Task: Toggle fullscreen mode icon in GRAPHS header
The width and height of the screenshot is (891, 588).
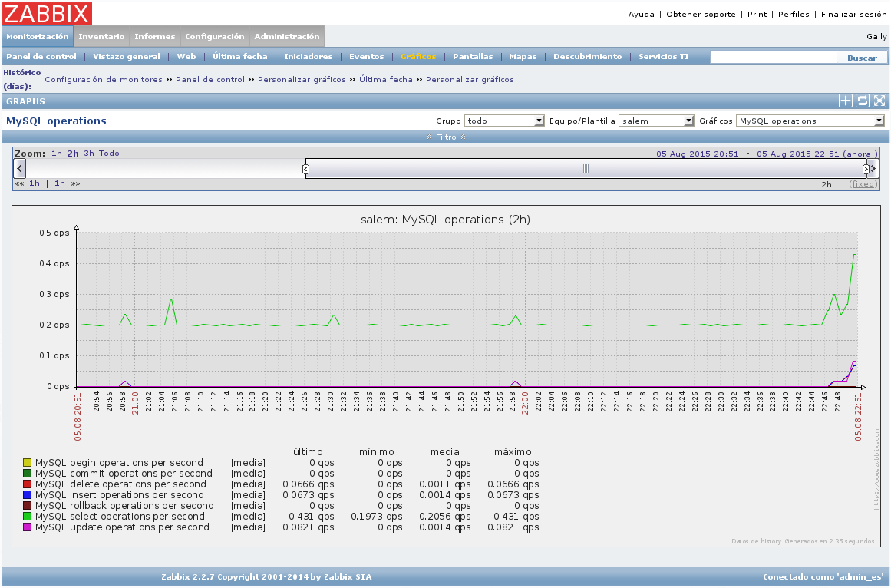Action: 879,101
